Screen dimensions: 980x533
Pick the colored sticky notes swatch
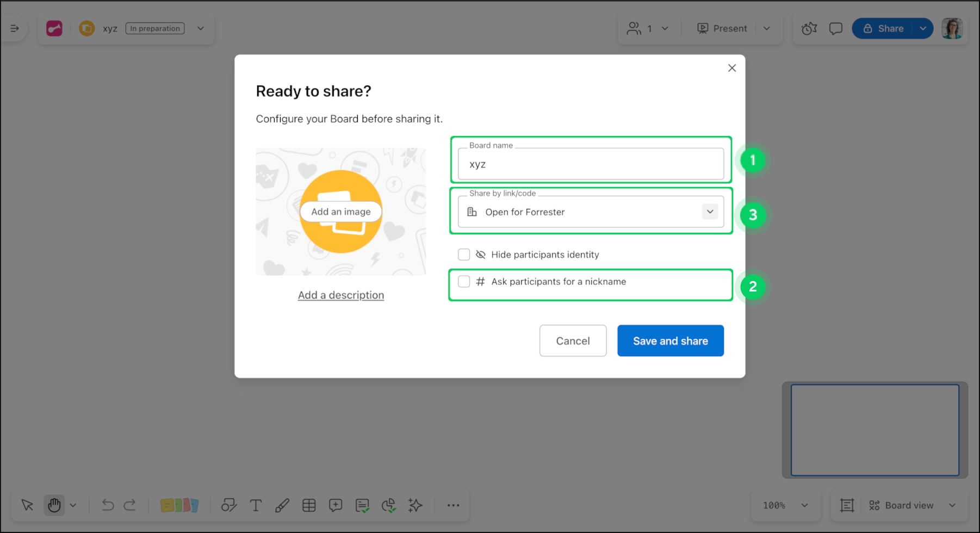179,505
